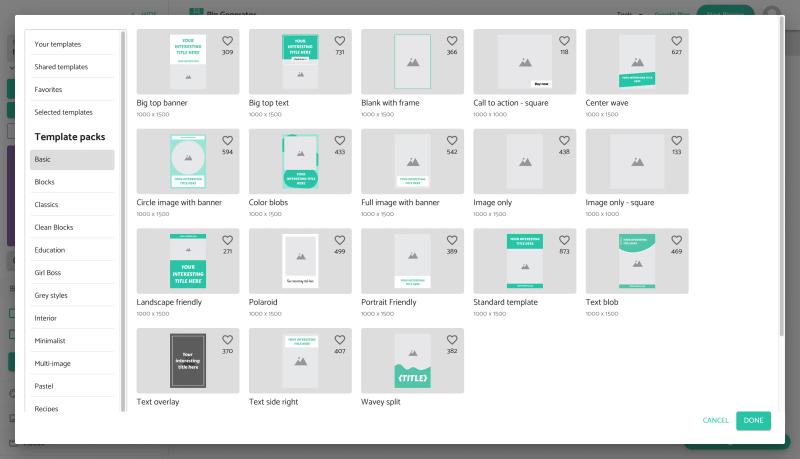Viewport: 800px width, 459px height.
Task: Pick Call to action - square thumbnail
Action: (524, 62)
